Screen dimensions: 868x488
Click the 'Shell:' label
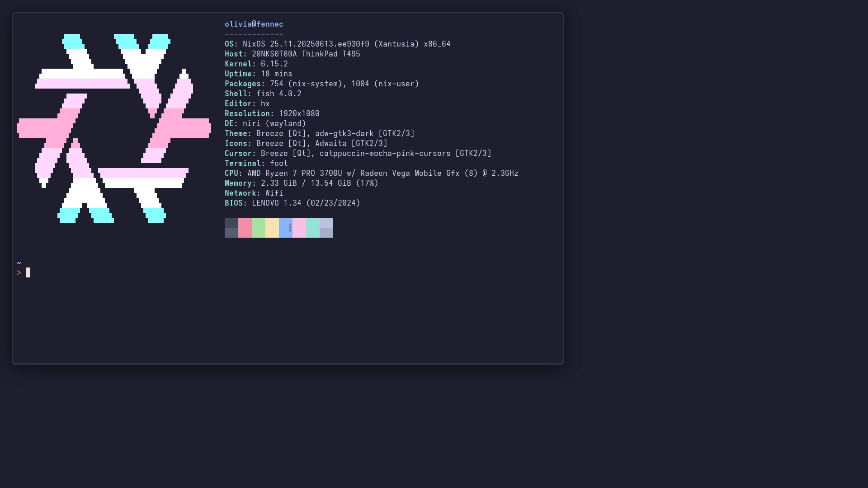[x=238, y=94]
